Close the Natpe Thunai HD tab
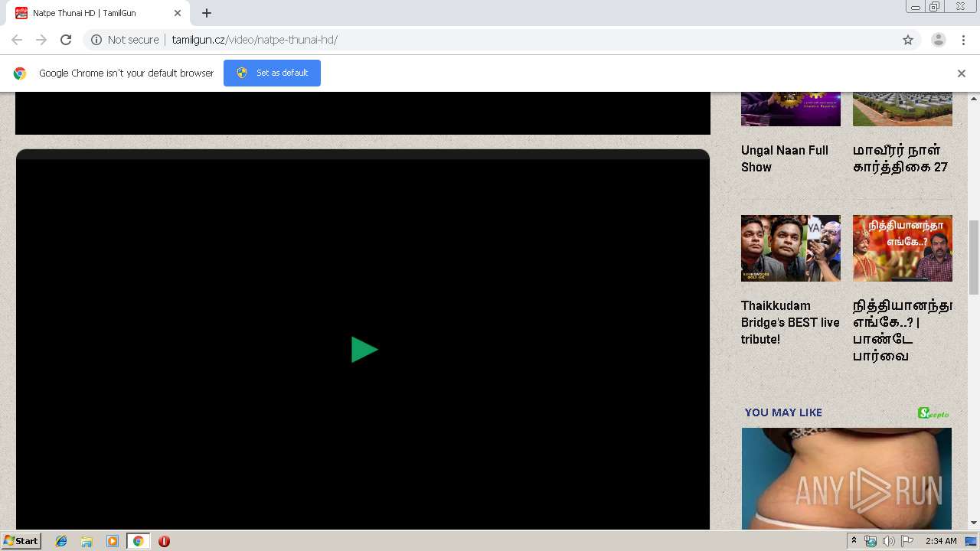The image size is (980, 551). point(178,13)
